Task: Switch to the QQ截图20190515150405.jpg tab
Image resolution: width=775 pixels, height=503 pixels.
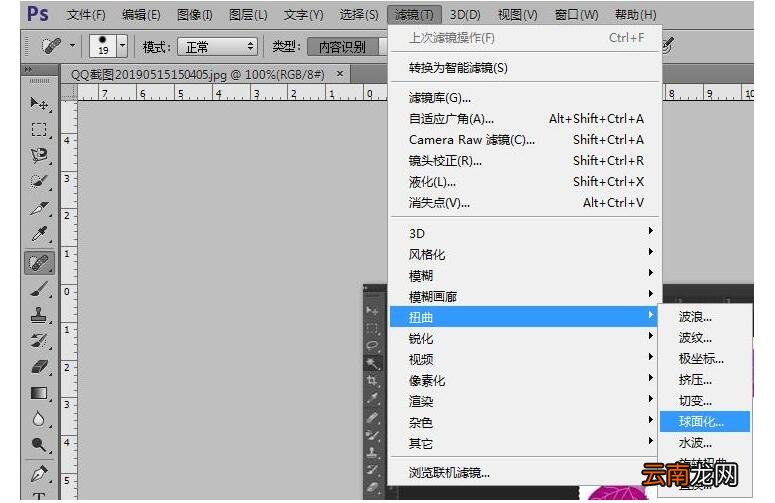Action: (x=198, y=75)
